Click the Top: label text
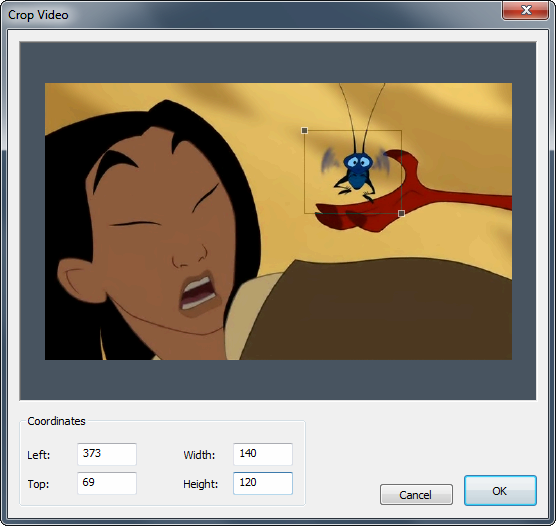Viewport: 556px width, 526px height. point(38,484)
